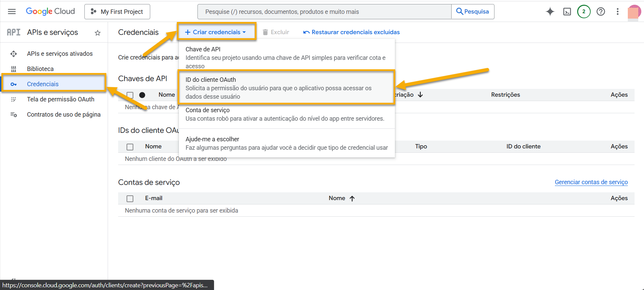Open the main navigation hamburger menu

click(x=12, y=11)
